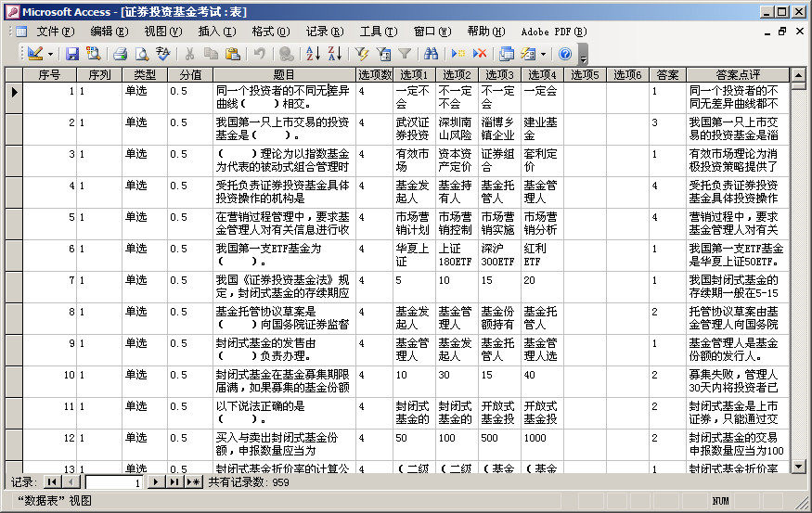Click the '上证180ETF' cell in 选项2
This screenshot has height=513, width=812.
457,255
